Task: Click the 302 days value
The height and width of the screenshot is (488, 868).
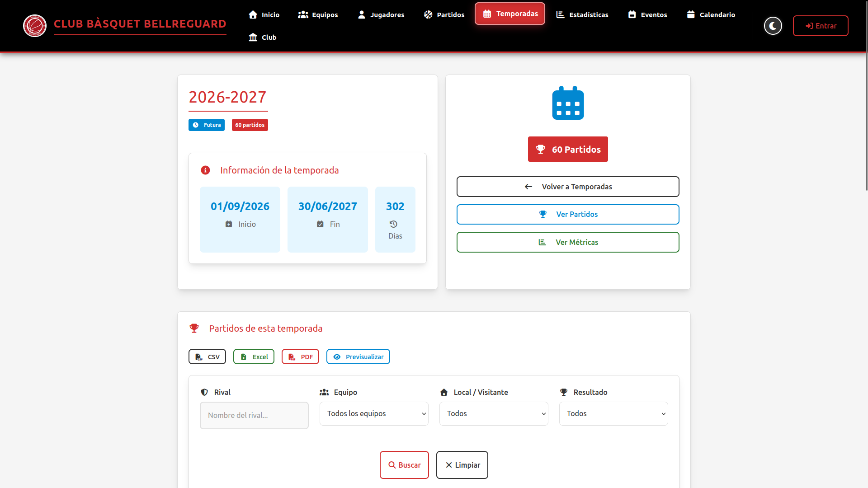Action: pyautogui.click(x=395, y=206)
